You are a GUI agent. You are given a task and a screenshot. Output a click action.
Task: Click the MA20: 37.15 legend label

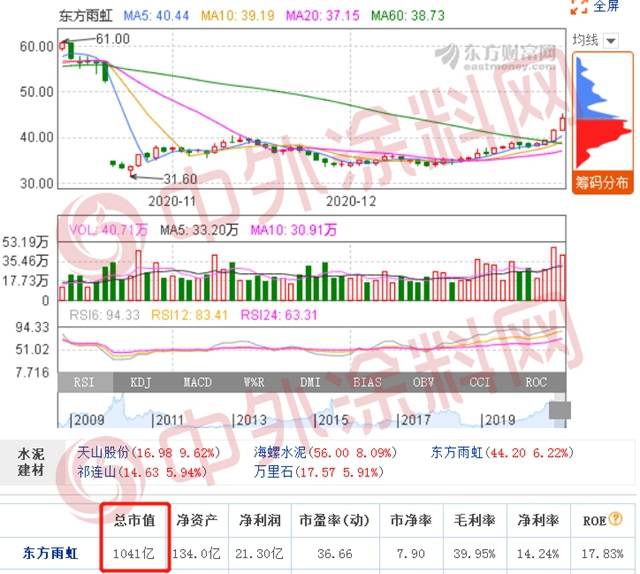(322, 16)
